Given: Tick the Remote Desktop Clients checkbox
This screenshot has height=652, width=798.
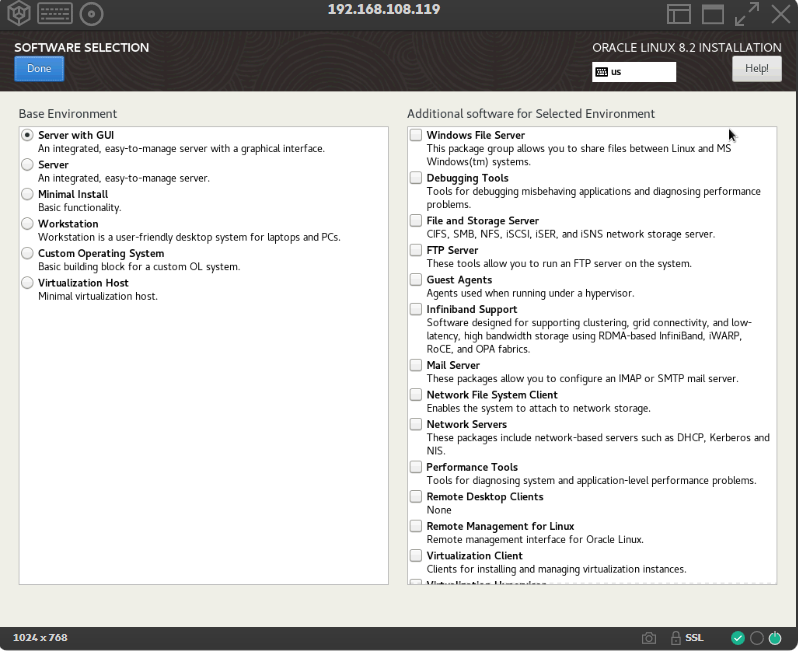Looking at the screenshot, I should [416, 496].
